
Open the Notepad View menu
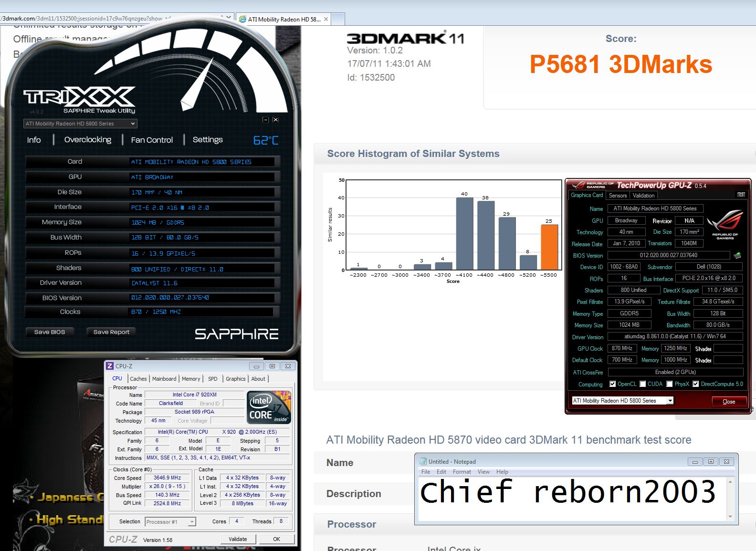[484, 472]
